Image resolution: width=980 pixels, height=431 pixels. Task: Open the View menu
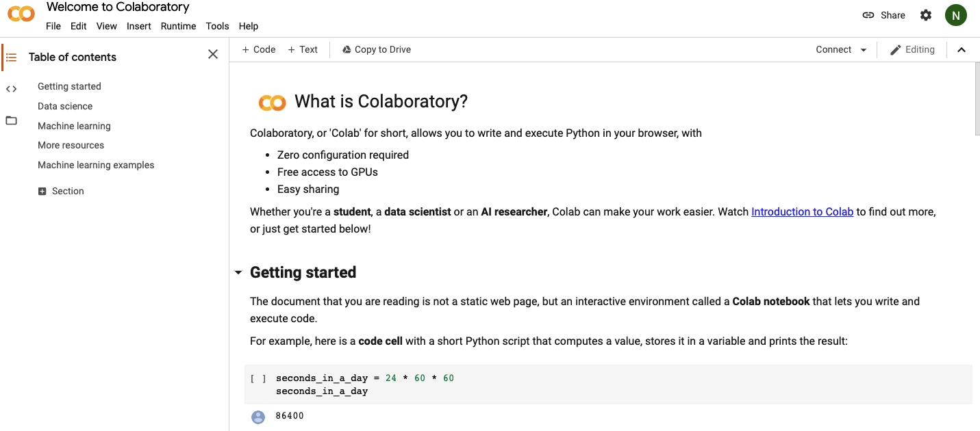107,26
